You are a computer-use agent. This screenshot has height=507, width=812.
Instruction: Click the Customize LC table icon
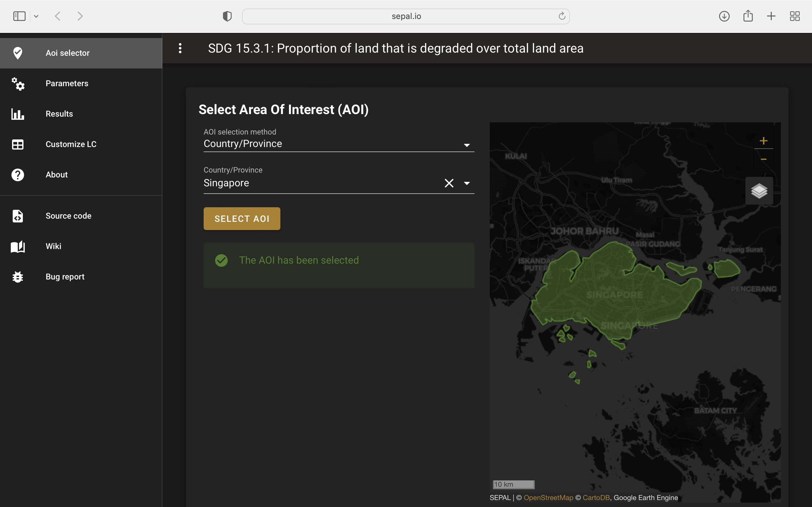[x=18, y=144]
